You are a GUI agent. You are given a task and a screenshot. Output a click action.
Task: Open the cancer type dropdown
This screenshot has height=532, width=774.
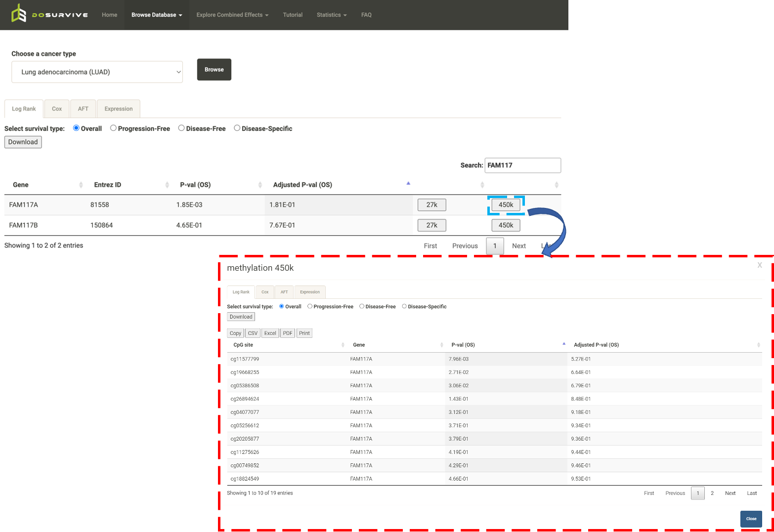click(97, 72)
